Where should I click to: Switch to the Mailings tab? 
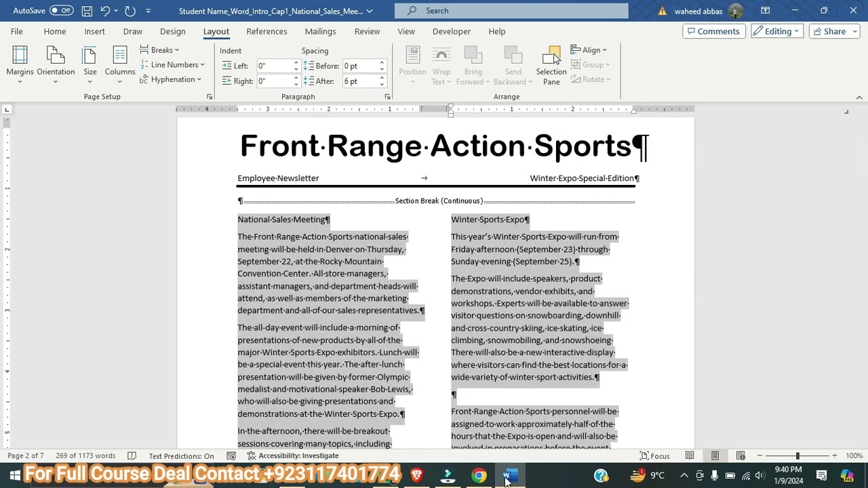point(320,31)
